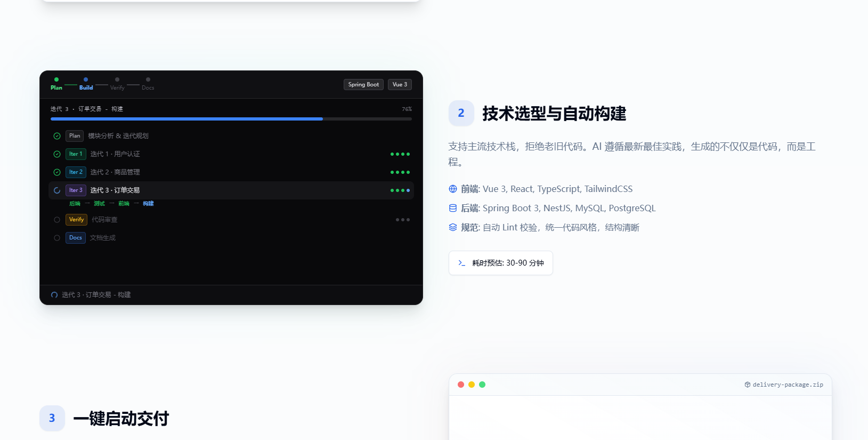
Task: Click the heading 技术选型与自动构建
Action: pos(554,114)
